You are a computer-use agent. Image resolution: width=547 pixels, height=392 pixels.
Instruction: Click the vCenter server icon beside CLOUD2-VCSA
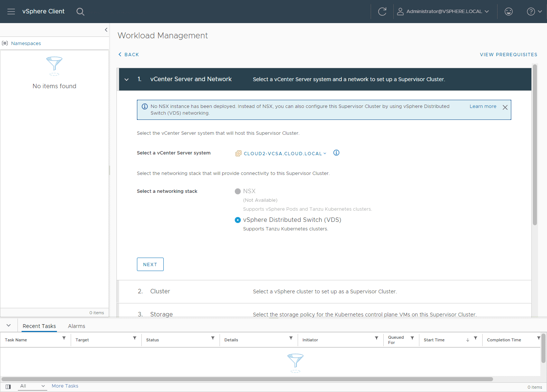239,153
